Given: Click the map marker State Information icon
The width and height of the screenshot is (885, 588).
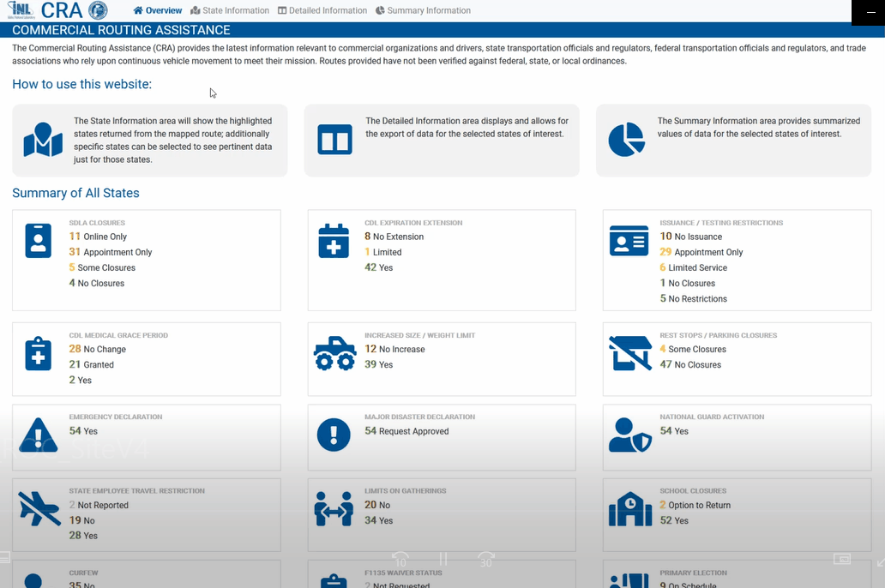Looking at the screenshot, I should (43, 140).
